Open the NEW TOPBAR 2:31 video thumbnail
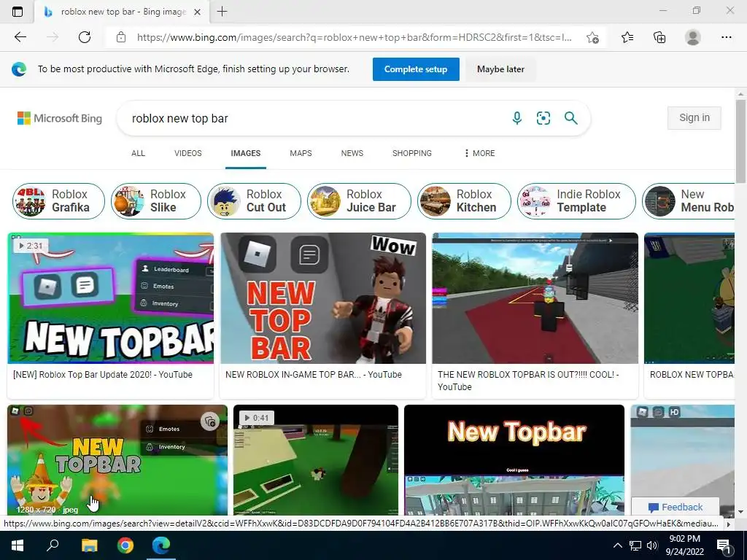This screenshot has height=560, width=747. (111, 298)
